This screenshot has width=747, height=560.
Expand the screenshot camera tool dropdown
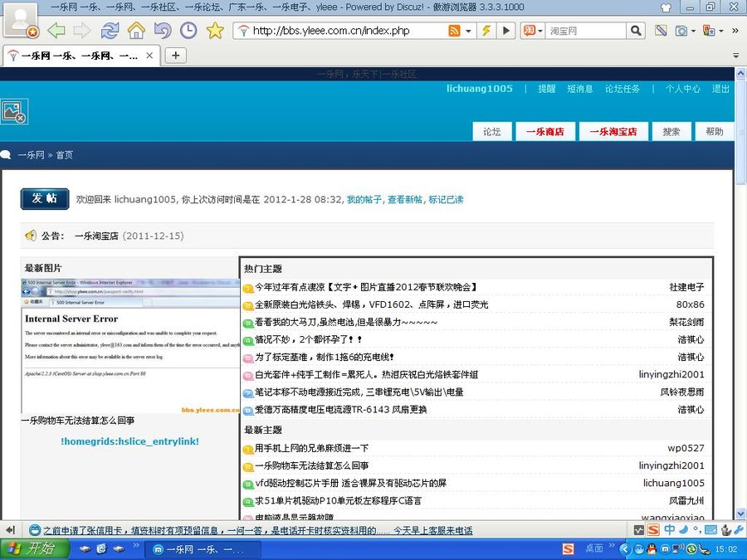tap(692, 31)
